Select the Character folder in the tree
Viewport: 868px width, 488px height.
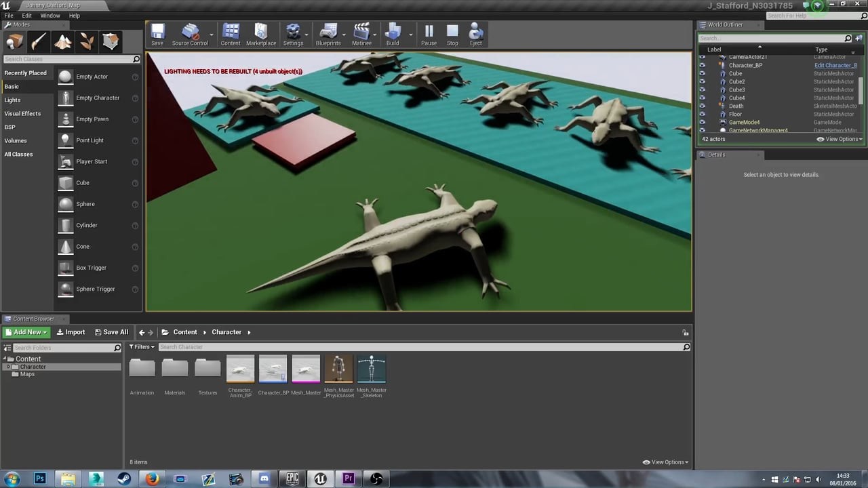(33, 366)
